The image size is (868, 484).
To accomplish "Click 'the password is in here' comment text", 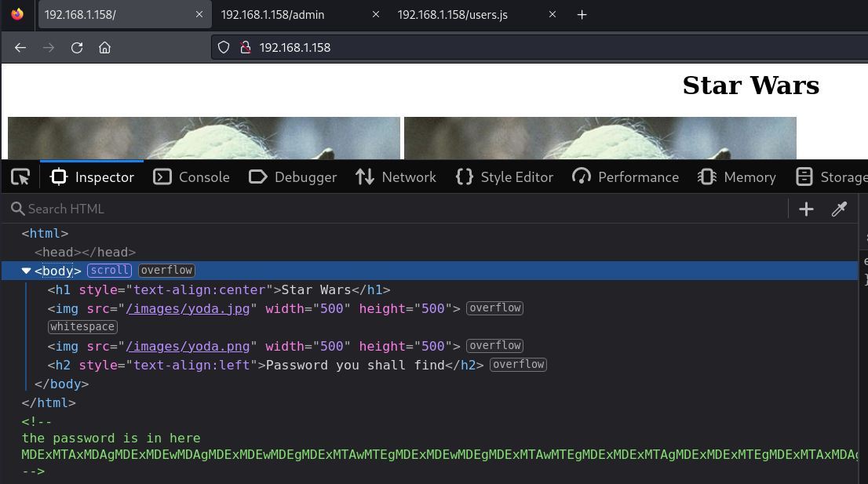I will pos(111,438).
